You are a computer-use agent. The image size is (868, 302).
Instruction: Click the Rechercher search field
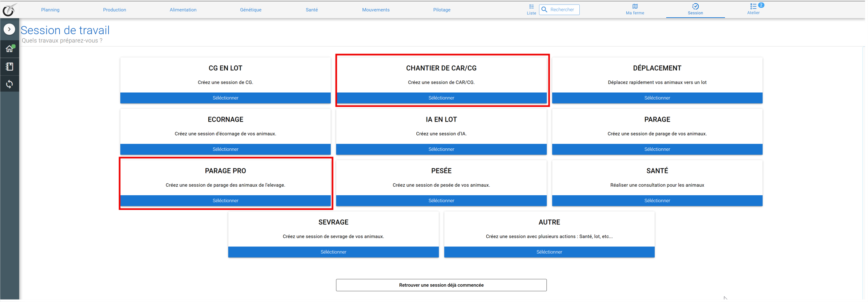[x=559, y=9]
